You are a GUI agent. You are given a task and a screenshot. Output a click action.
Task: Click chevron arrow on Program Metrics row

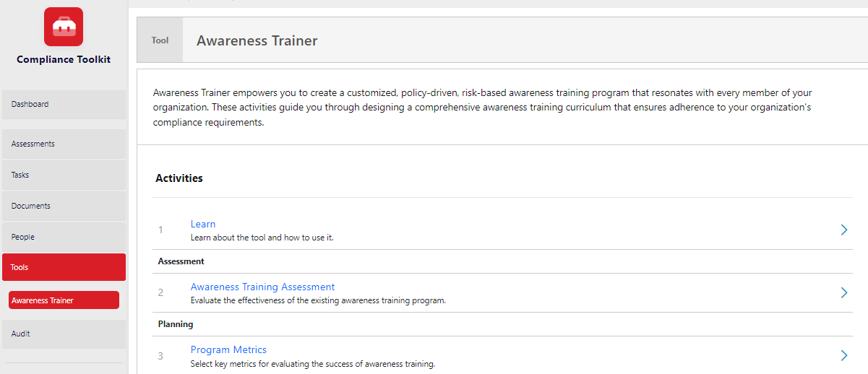[843, 355]
